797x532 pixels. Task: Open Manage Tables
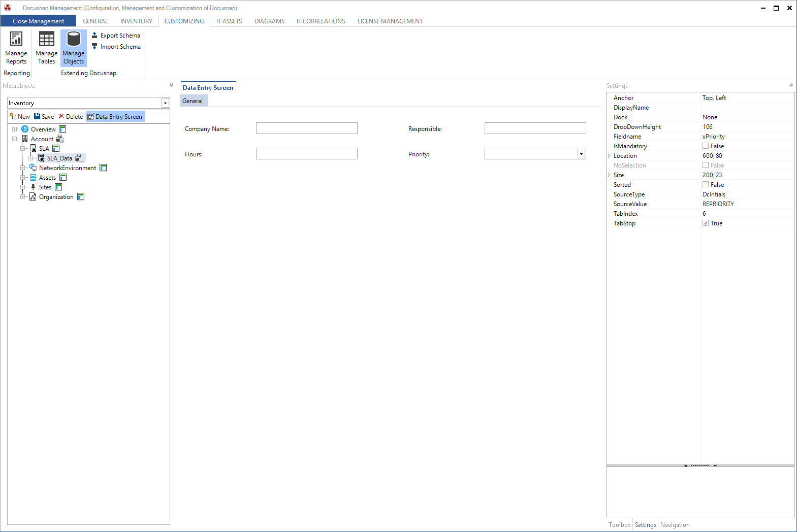coord(46,48)
